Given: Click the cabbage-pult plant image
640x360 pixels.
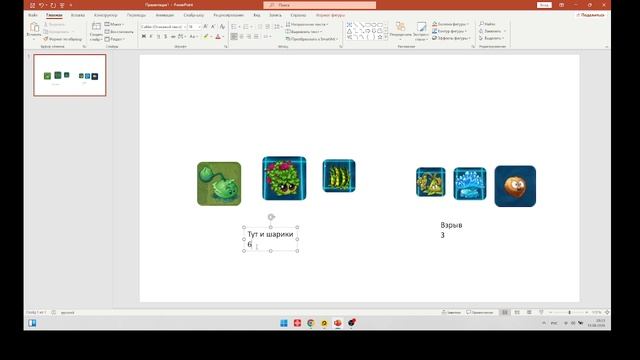Looking at the screenshot, I should pyautogui.click(x=219, y=184).
